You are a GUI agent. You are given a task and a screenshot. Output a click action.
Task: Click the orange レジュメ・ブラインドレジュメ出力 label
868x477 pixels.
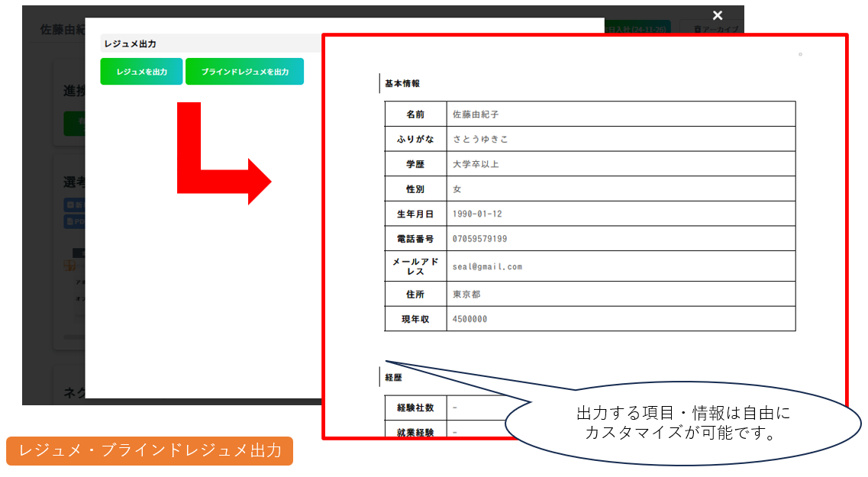(150, 450)
